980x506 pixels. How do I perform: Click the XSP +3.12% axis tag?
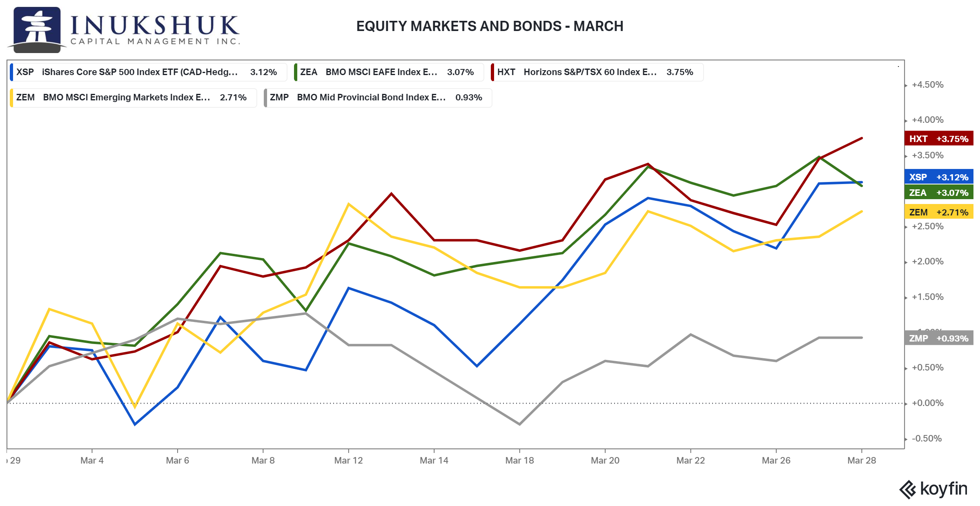coord(939,177)
